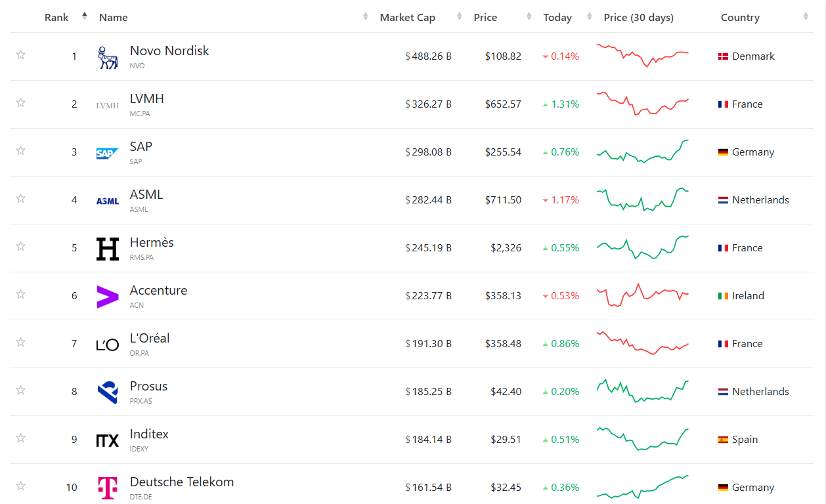Sort table by Name column
Viewport: 826px width, 504px height.
[x=113, y=17]
